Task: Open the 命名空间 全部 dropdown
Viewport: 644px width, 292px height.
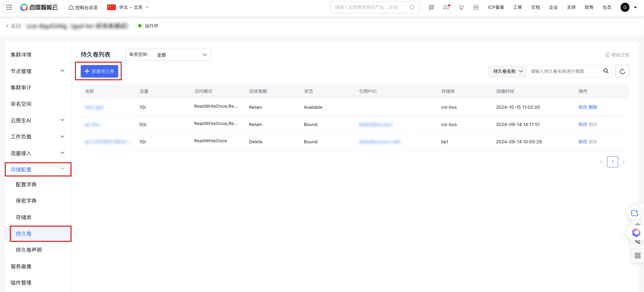Action: (x=168, y=55)
